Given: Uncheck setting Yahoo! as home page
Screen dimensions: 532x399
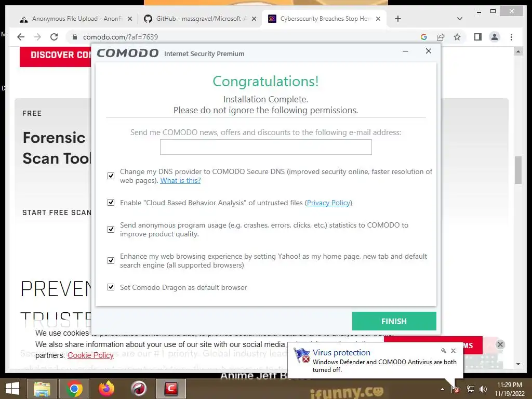Looking at the screenshot, I should pos(111,261).
